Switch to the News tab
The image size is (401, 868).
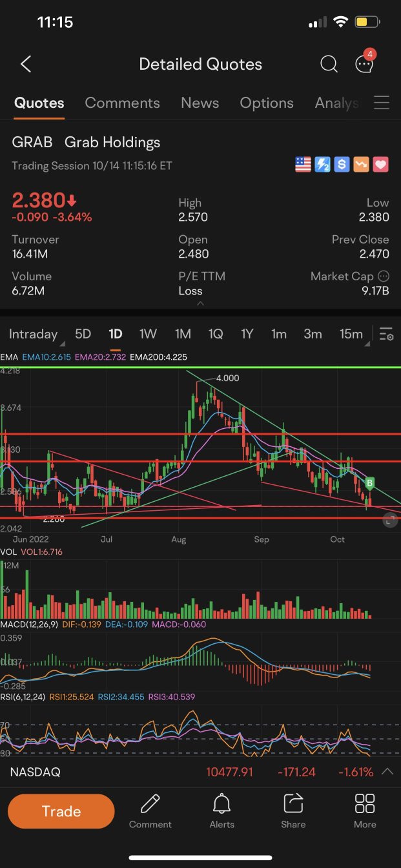click(200, 103)
